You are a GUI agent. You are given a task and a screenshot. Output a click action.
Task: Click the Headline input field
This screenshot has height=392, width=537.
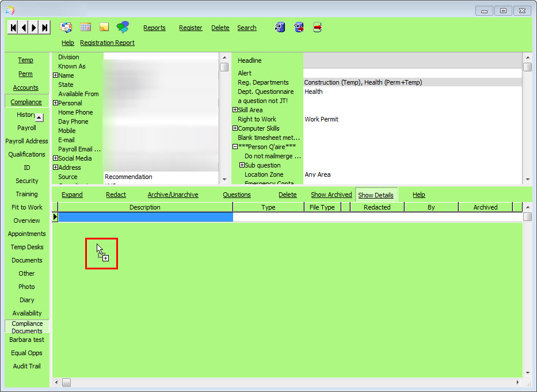pyautogui.click(x=412, y=60)
